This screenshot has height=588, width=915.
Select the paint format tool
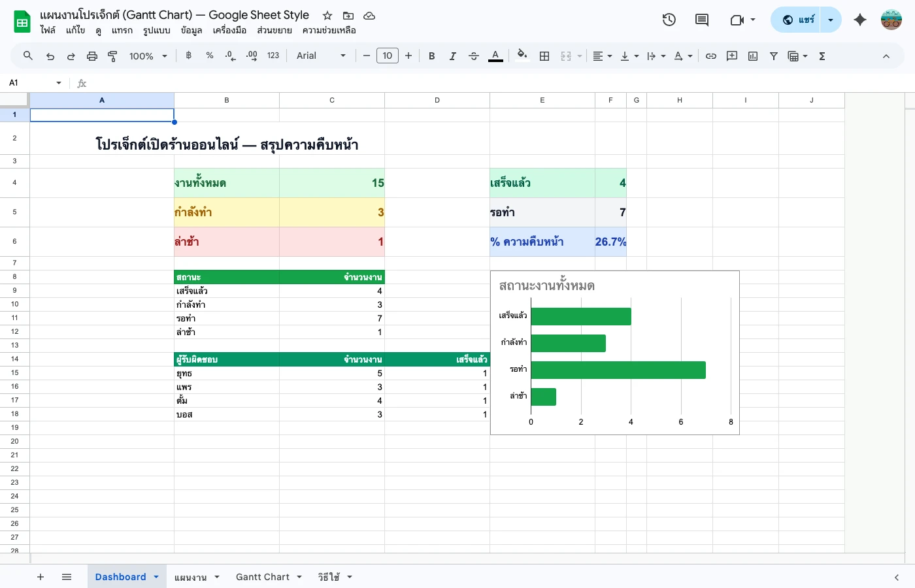pyautogui.click(x=112, y=56)
